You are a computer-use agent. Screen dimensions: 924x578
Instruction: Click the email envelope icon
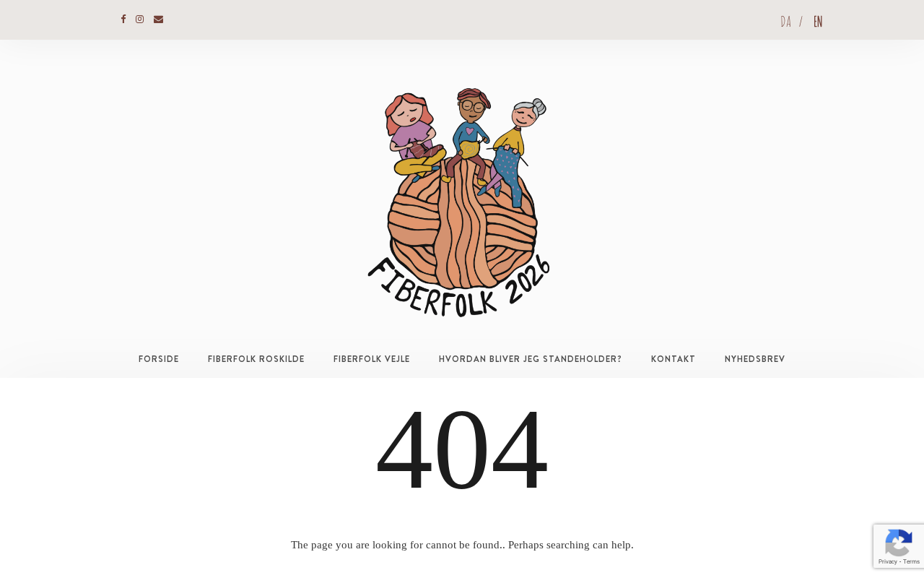tap(159, 20)
